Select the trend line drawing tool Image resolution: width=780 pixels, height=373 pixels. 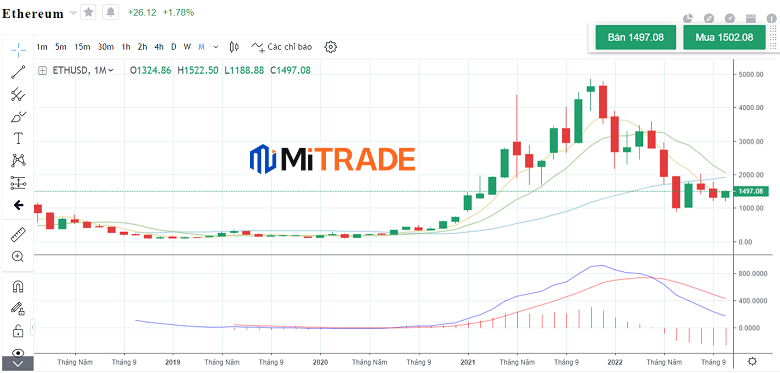(x=18, y=72)
